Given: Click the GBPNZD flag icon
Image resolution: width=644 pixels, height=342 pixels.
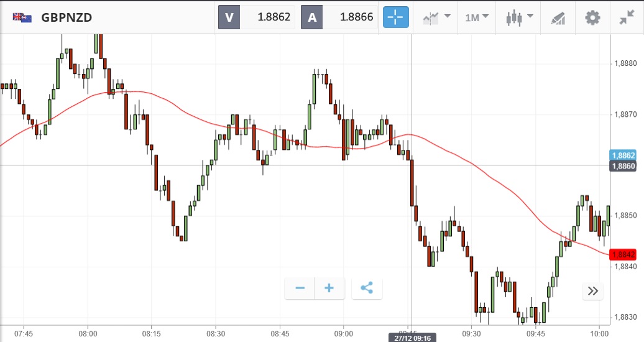Looking at the screenshot, I should tap(22, 17).
